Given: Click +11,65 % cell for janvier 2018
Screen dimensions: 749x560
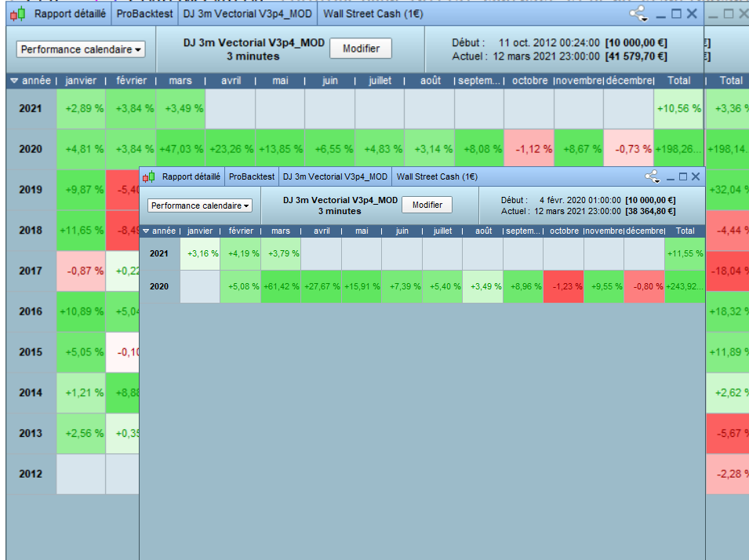Looking at the screenshot, I should pyautogui.click(x=81, y=231).
